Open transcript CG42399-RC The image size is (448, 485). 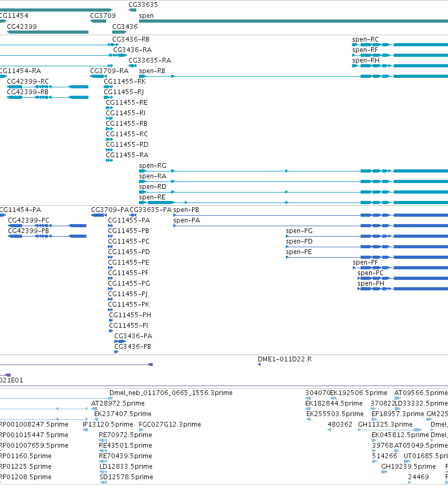tap(28, 82)
